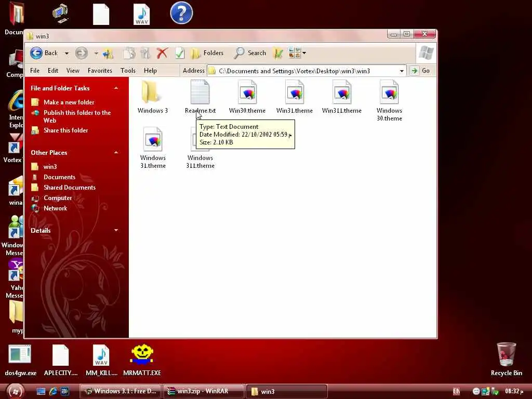The image size is (532, 399).
Task: Open the Favorites menu
Action: click(x=100, y=71)
